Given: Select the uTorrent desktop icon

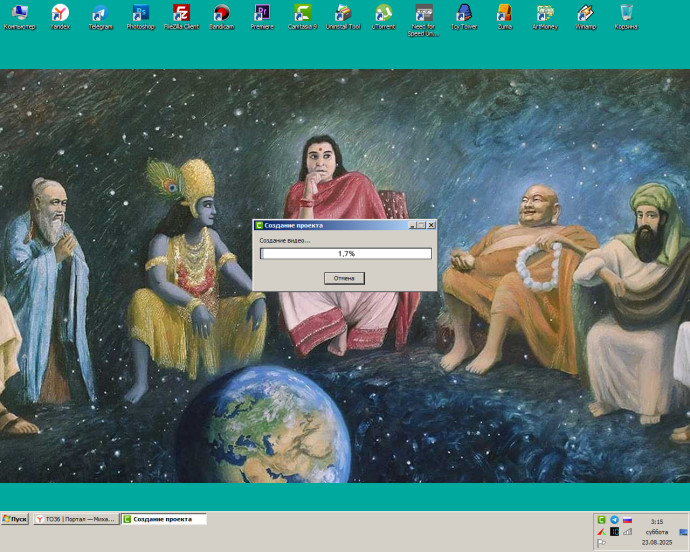Looking at the screenshot, I should [x=384, y=17].
